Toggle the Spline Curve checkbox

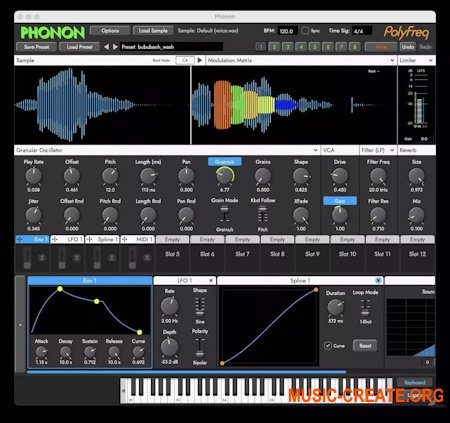[x=328, y=346]
